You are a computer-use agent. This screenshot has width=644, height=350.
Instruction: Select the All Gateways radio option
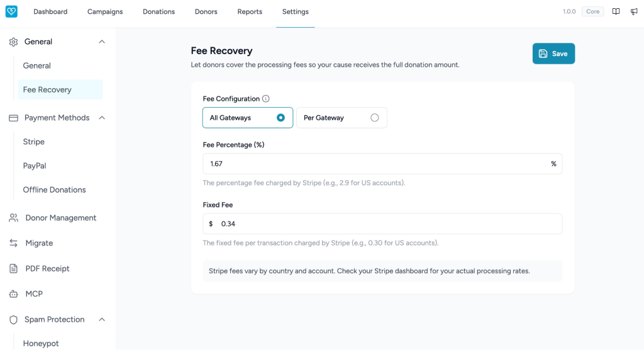(248, 118)
